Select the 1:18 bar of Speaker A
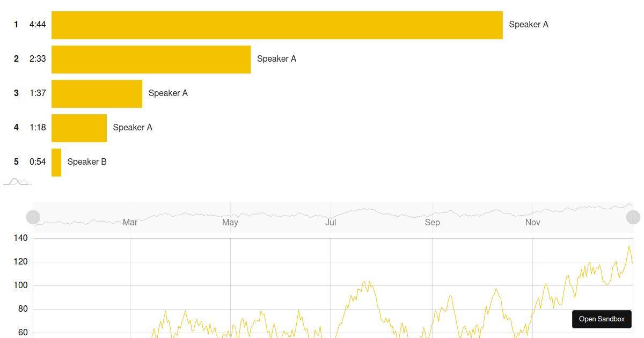This screenshot has height=338, width=644. click(79, 128)
